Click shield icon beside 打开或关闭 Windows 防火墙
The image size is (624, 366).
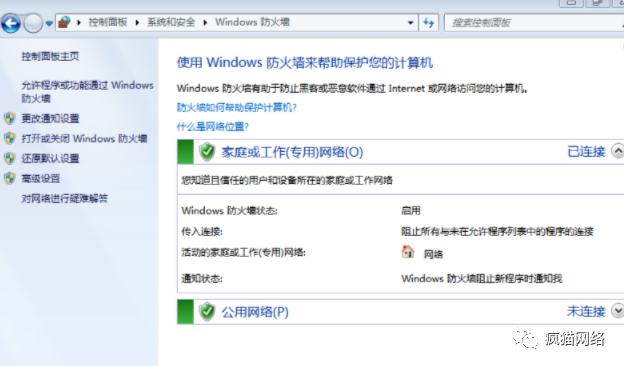click(x=10, y=138)
